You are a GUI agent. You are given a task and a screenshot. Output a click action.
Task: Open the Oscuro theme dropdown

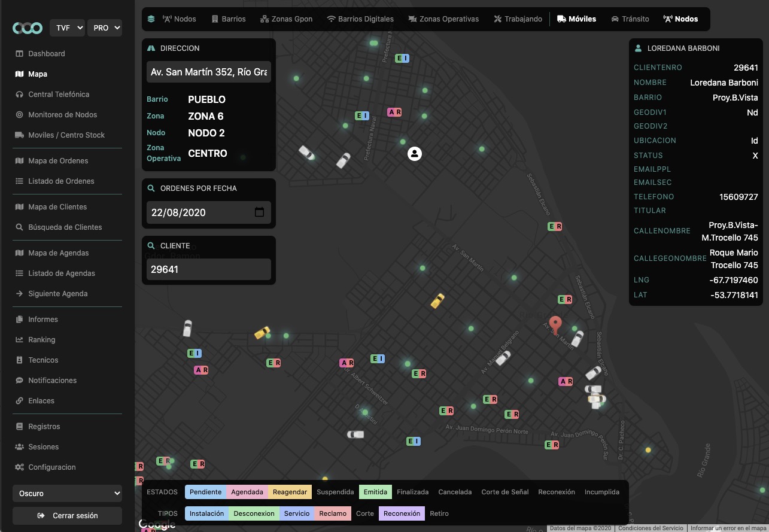point(67,494)
